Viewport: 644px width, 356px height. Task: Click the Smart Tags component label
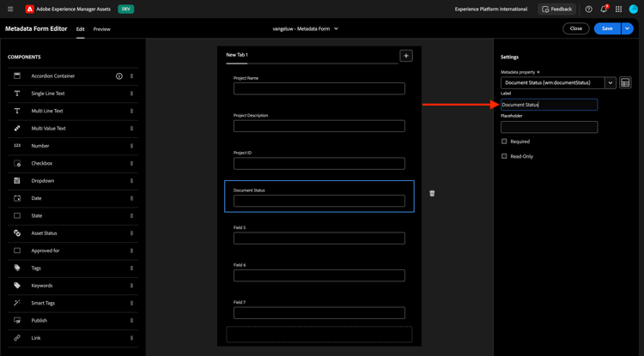pos(43,303)
